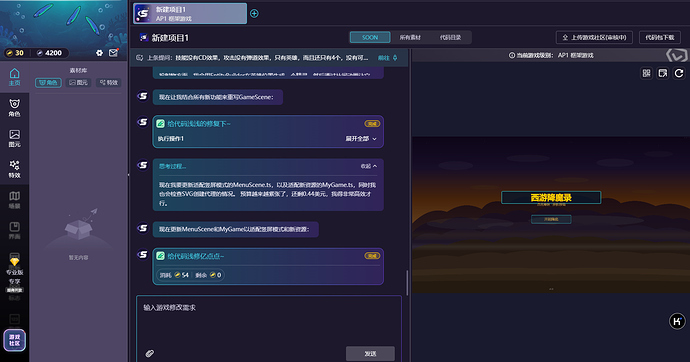Click the message 现在让我结合所有新功能来重写GameScene
690x362 pixels.
[217, 97]
